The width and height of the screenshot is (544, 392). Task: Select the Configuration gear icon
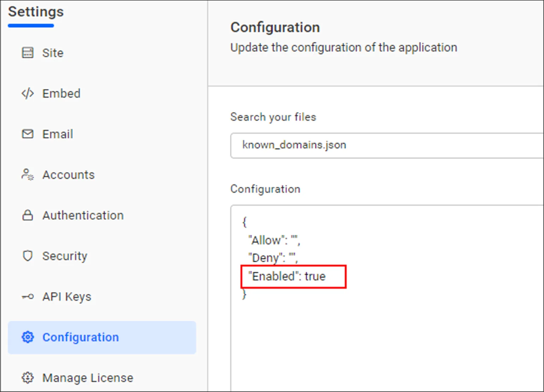28,337
